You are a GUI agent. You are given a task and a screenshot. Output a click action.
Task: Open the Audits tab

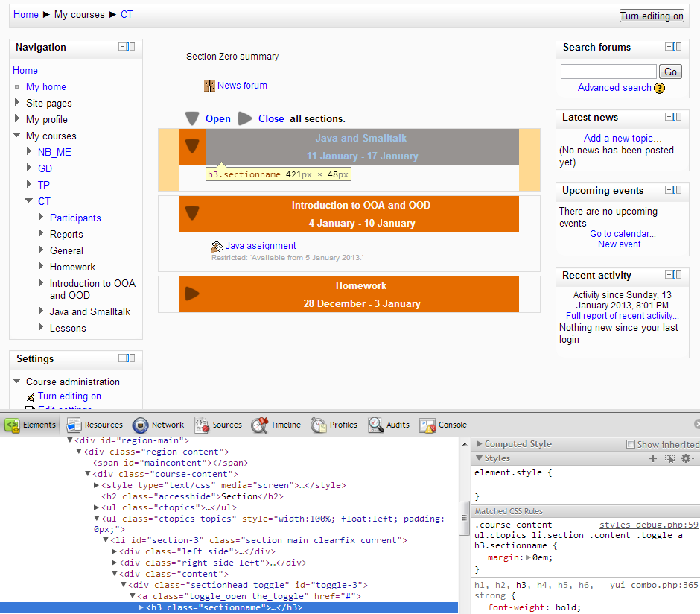[x=389, y=425]
